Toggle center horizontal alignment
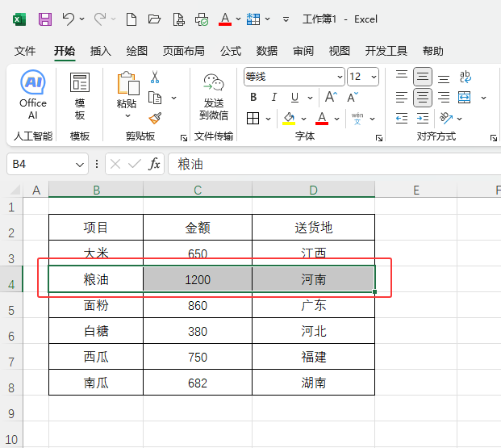501x448 pixels. (x=423, y=97)
